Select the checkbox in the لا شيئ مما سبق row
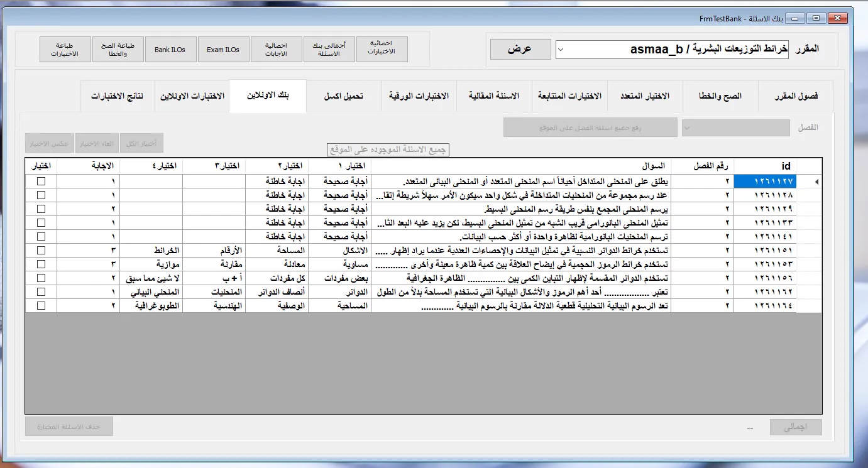868x468 pixels. click(41, 278)
